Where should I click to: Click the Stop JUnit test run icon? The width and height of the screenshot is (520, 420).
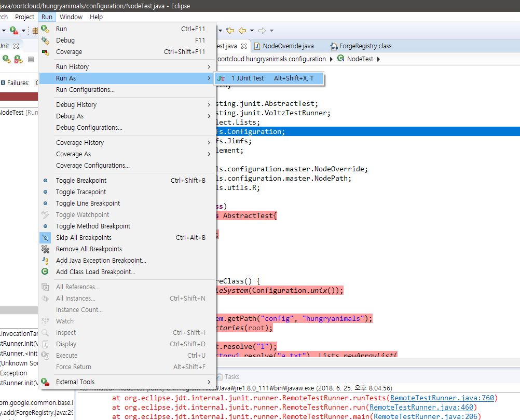[31, 59]
